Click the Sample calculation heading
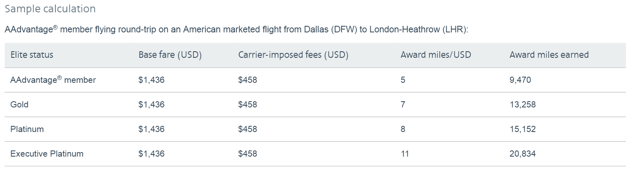This screenshot has width=644, height=173. 50,9
